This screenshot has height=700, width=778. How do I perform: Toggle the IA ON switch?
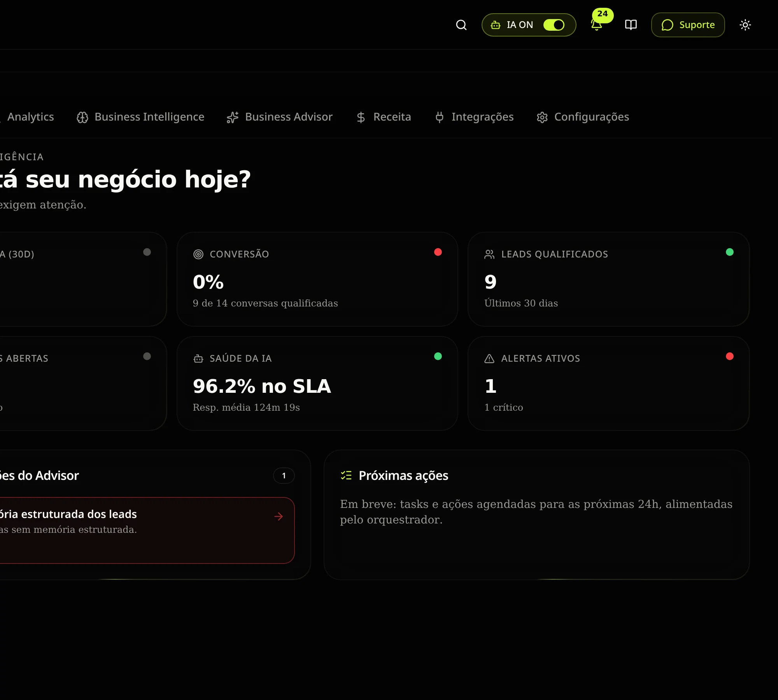click(554, 25)
